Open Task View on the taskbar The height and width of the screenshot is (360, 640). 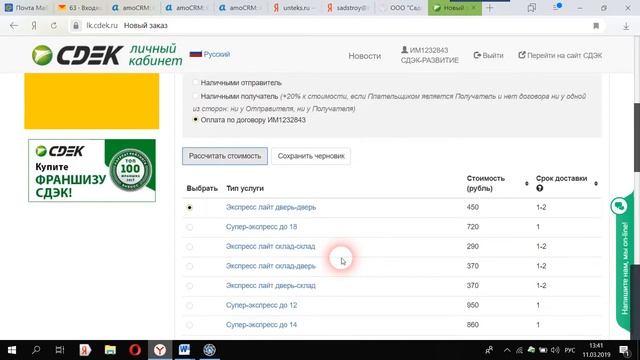(60, 350)
